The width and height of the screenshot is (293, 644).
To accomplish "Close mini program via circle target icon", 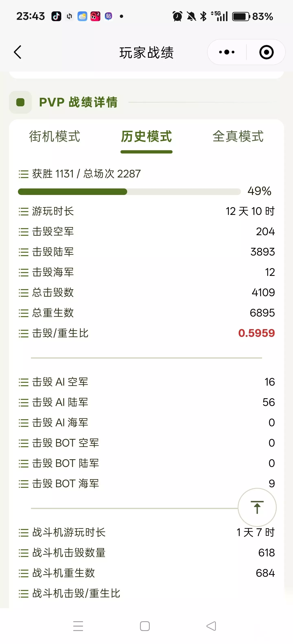I will point(266,52).
